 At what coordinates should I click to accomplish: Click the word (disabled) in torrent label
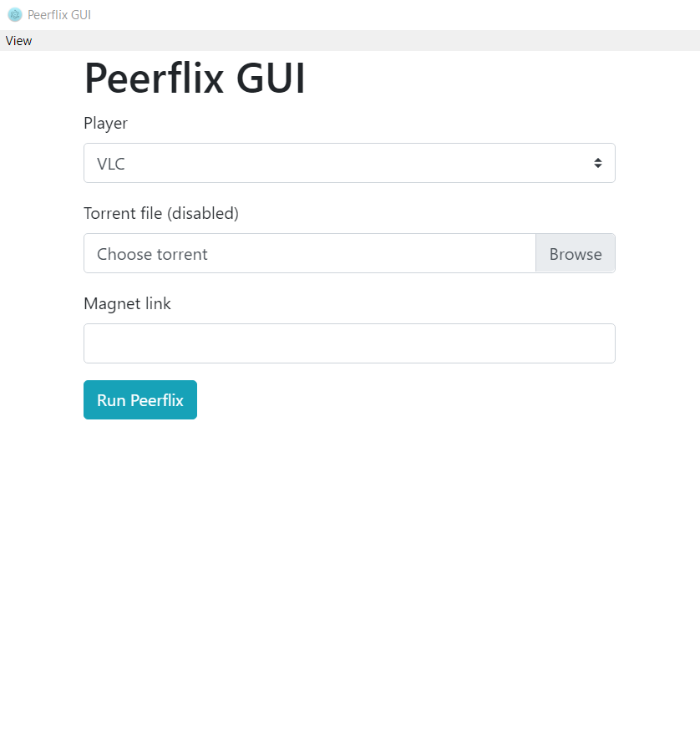coord(203,213)
